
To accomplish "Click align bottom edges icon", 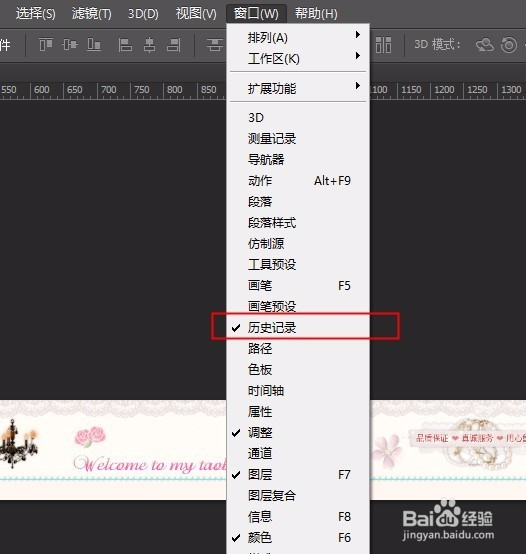I will [94, 45].
